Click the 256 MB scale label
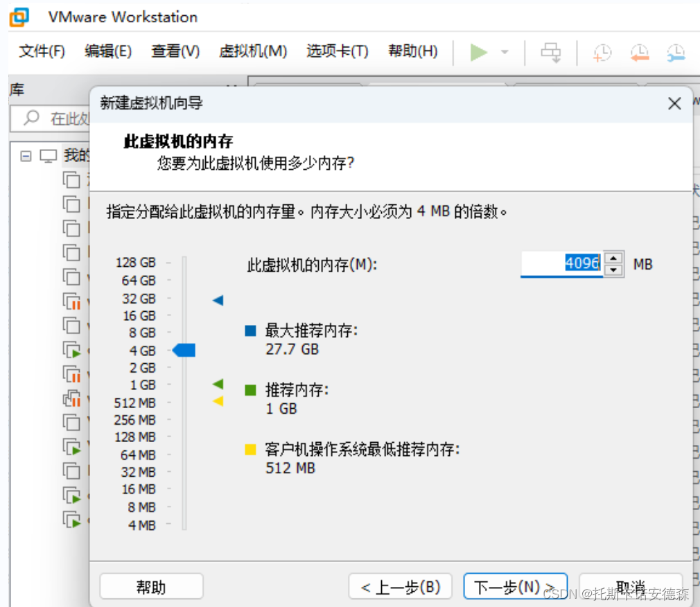 tap(135, 420)
